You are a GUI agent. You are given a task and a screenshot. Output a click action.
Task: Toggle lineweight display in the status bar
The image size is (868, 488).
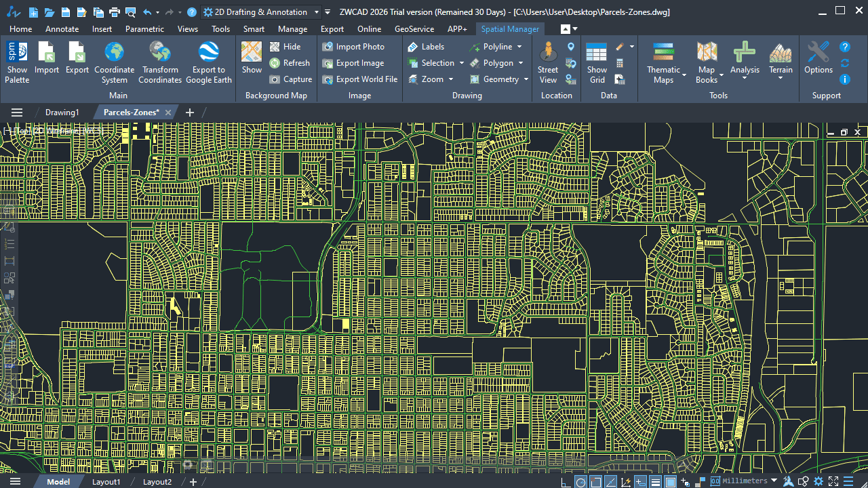click(x=656, y=482)
